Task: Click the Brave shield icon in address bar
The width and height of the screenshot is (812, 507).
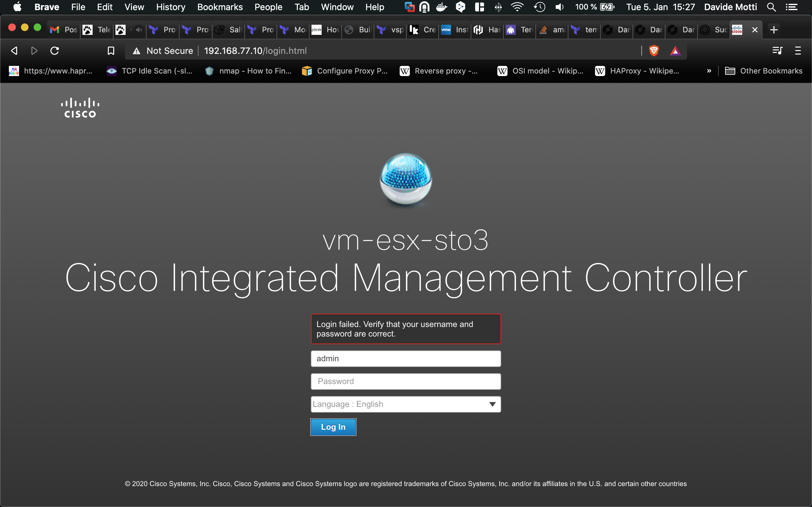Action: coord(654,50)
